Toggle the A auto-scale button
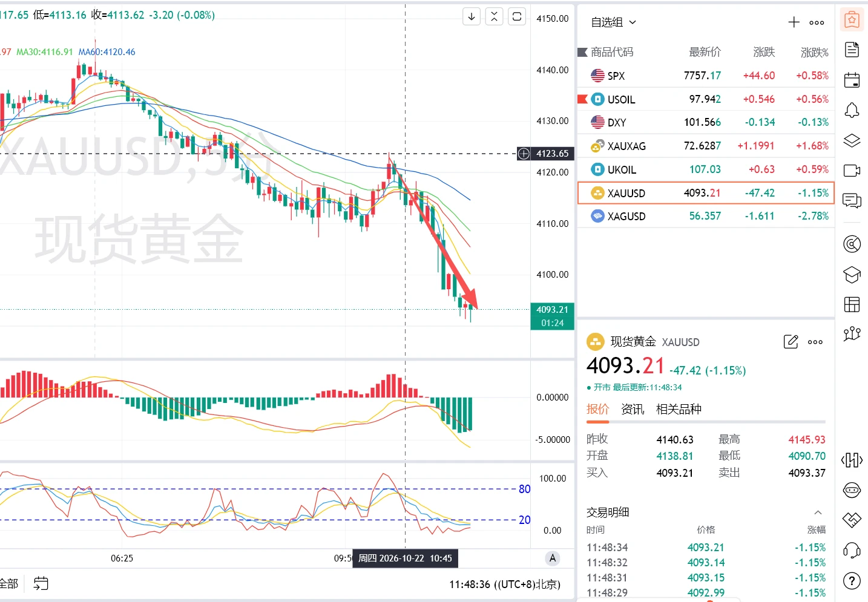 point(552,558)
